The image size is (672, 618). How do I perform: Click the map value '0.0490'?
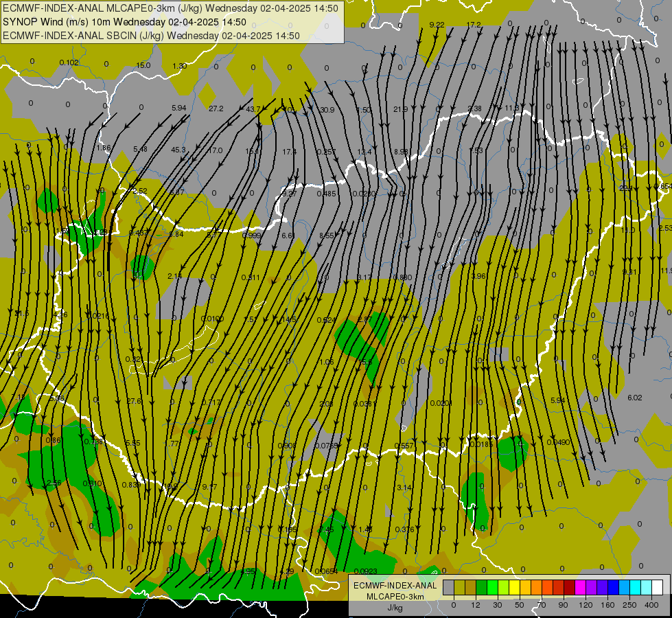point(559,442)
